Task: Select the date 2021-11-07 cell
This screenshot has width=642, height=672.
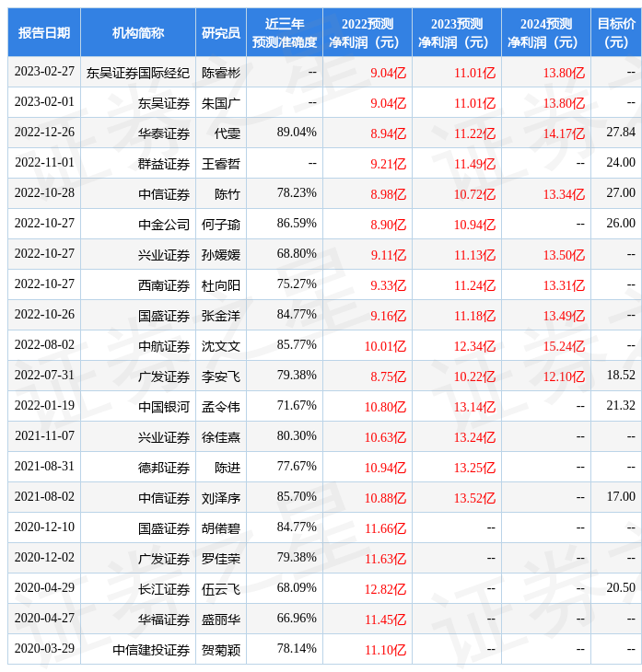Action: tap(44, 436)
